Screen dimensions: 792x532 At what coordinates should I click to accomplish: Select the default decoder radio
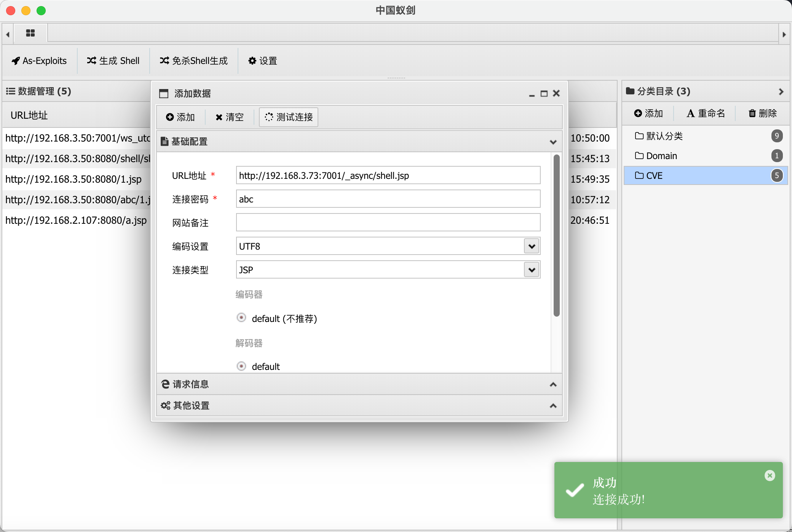[241, 366]
